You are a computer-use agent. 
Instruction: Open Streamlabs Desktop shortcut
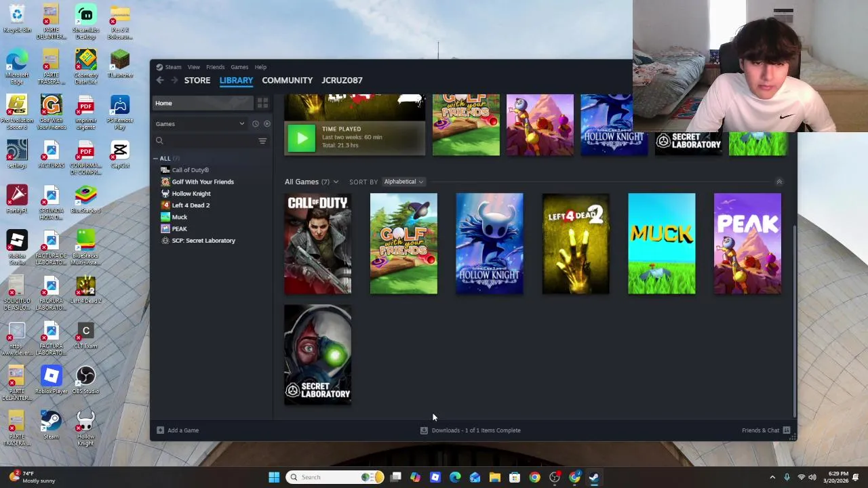point(85,22)
